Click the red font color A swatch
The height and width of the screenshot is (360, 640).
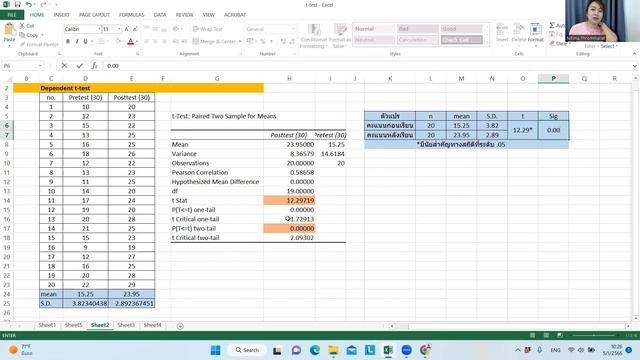click(131, 41)
